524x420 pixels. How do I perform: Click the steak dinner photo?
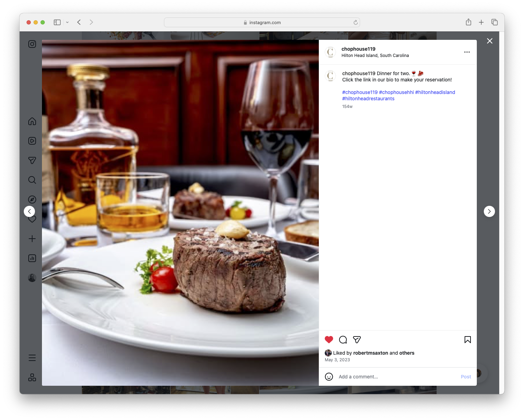(180, 213)
